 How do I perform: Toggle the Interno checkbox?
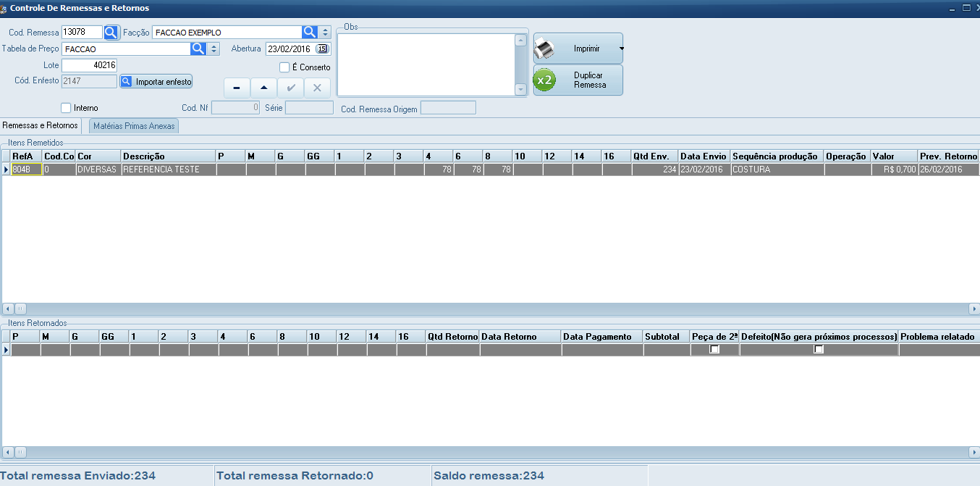(67, 108)
